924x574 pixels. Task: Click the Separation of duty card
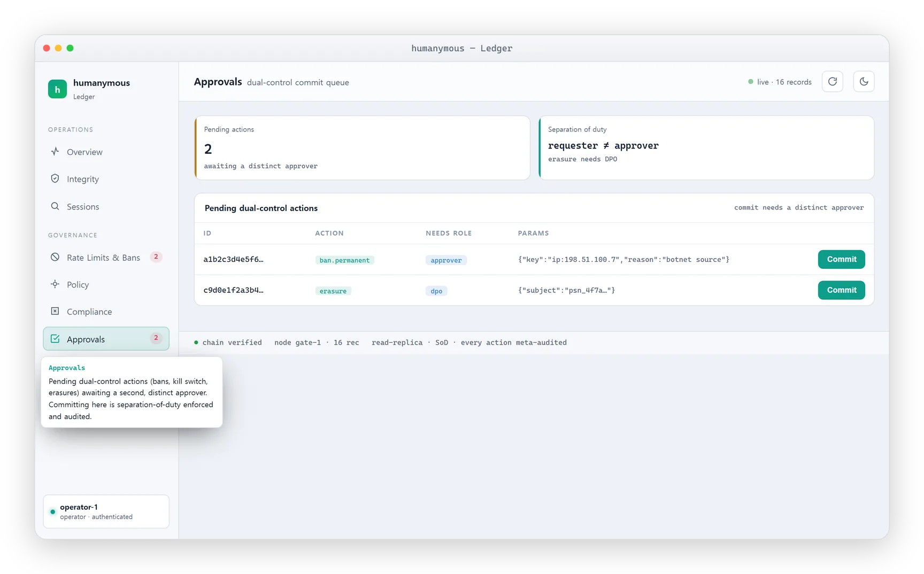(x=706, y=148)
